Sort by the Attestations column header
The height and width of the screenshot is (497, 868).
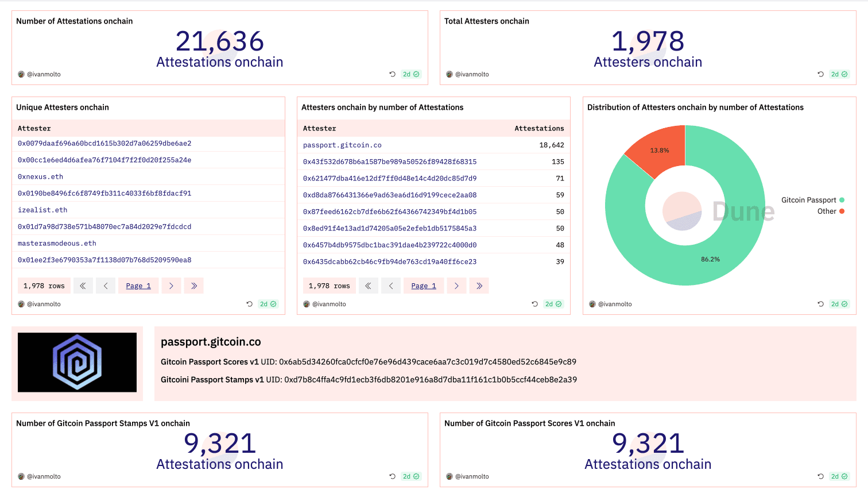pyautogui.click(x=539, y=129)
